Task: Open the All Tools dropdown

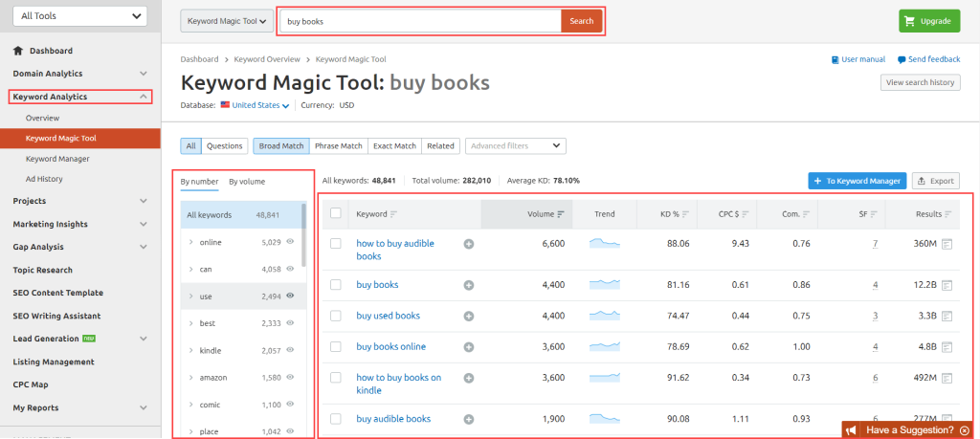Action: tap(78, 15)
